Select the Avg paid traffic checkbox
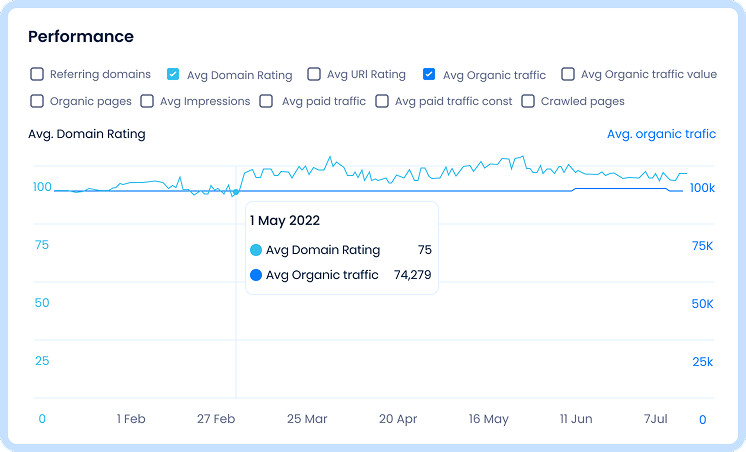 [x=267, y=101]
